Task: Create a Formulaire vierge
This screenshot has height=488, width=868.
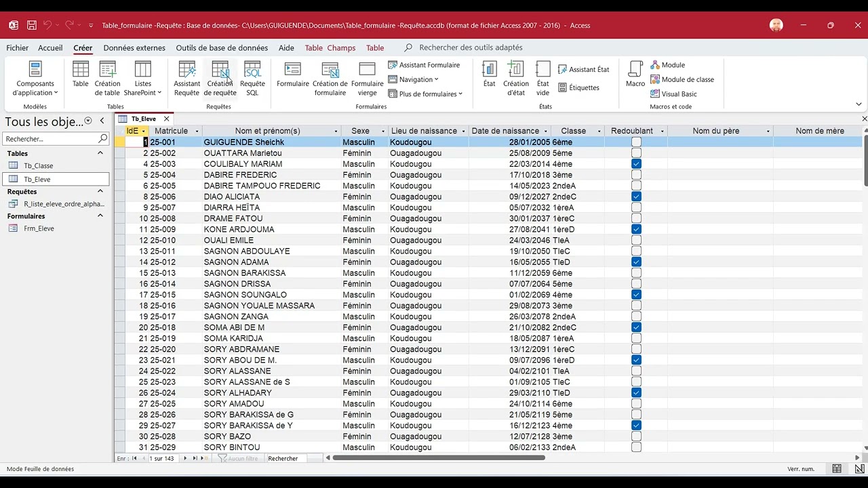Action: 367,79
